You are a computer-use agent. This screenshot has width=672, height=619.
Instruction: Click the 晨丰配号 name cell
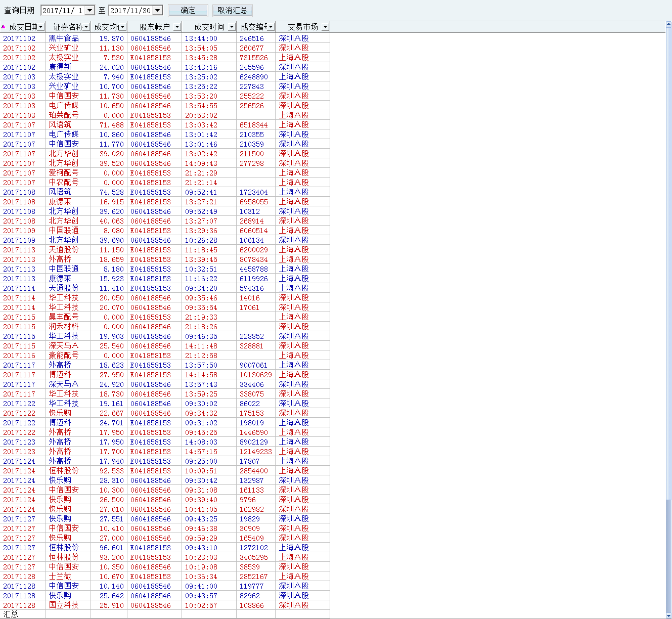[x=64, y=317]
